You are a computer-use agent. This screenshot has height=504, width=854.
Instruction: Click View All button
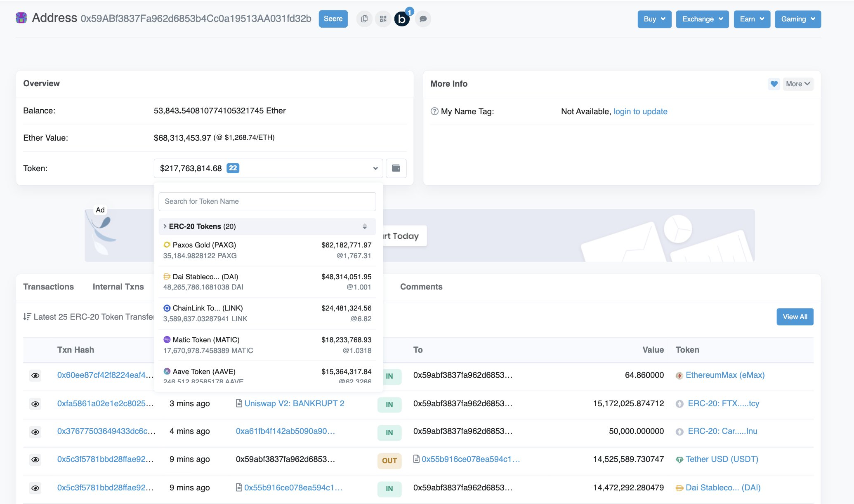tap(795, 317)
